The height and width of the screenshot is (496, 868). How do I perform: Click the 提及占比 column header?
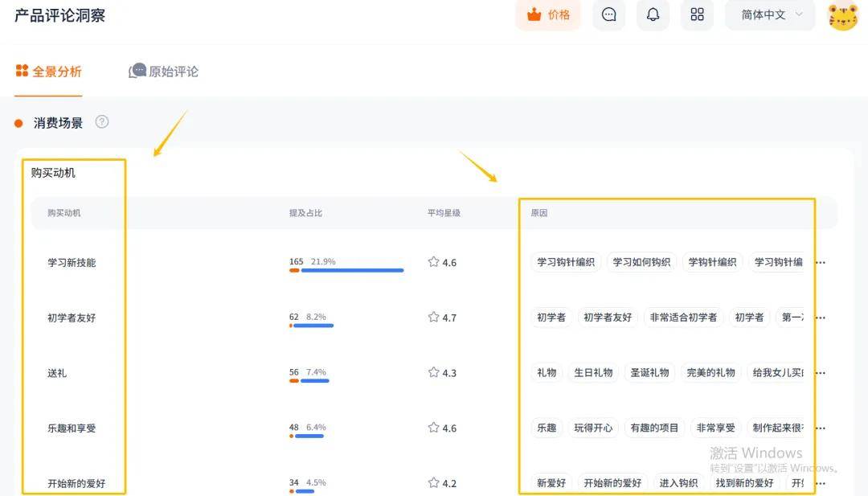click(305, 212)
